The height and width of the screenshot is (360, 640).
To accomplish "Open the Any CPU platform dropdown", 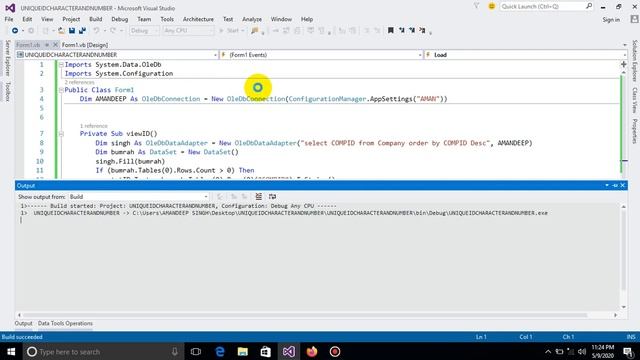I will [x=188, y=31].
